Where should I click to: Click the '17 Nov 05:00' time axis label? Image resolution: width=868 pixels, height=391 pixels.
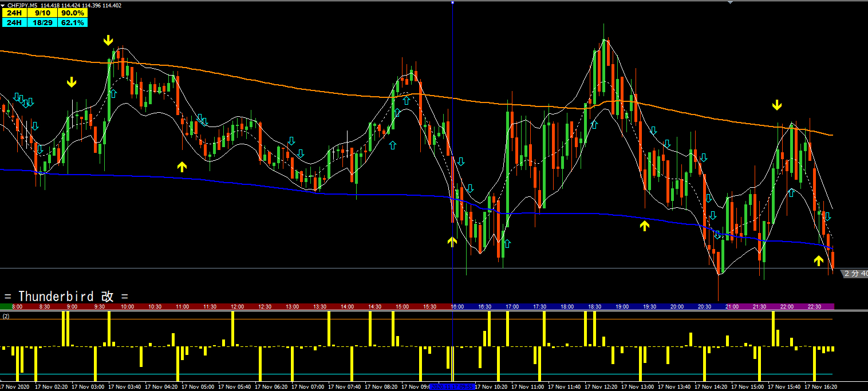199,386
